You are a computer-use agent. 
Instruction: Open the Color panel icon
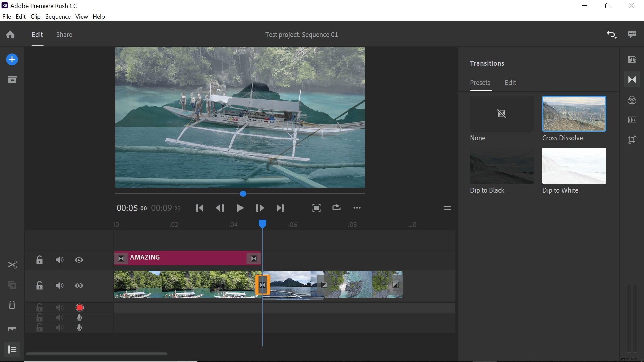pos(632,100)
